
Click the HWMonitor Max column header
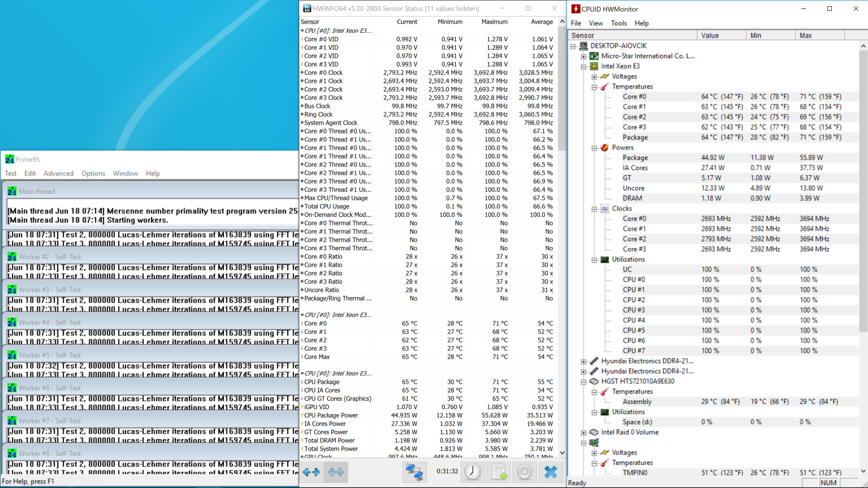[x=820, y=35]
